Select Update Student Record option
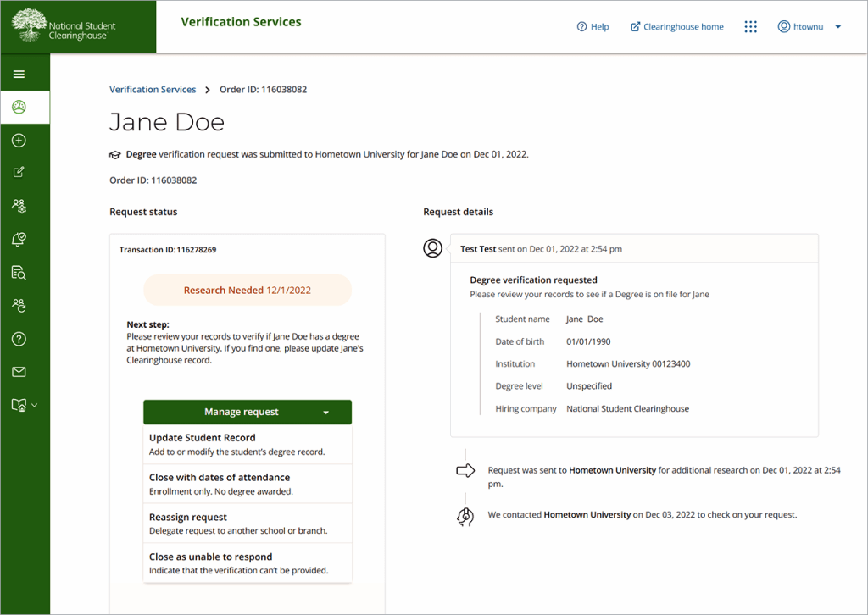 (x=248, y=444)
